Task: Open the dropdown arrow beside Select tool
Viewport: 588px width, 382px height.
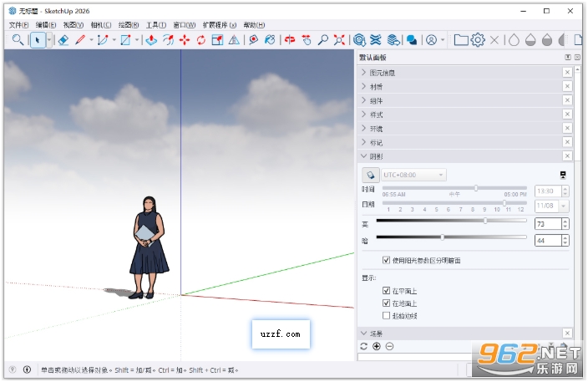Action: click(49, 40)
